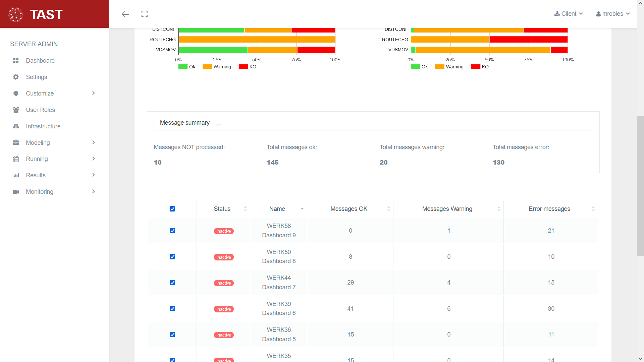Open the mrobles user dropdown

click(x=613, y=14)
